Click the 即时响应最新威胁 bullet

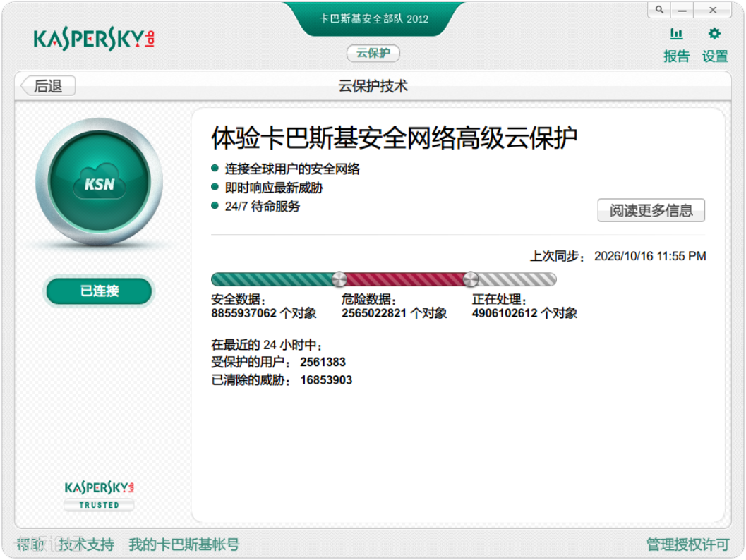click(x=274, y=188)
